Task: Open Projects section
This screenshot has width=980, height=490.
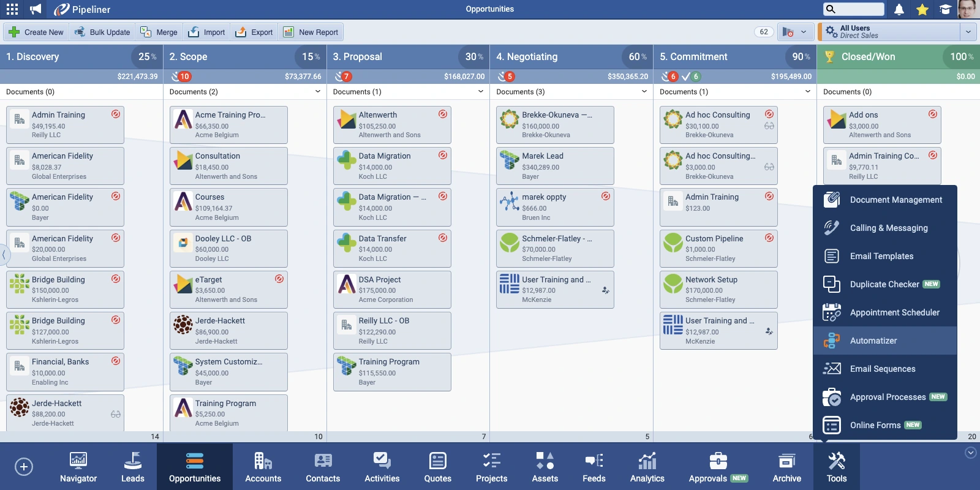Action: tap(492, 467)
